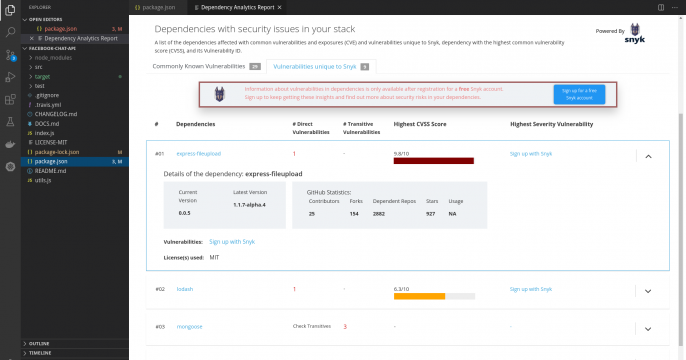686x360 pixels.
Task: Collapse the express-fileupload details chevron
Action: click(648, 156)
